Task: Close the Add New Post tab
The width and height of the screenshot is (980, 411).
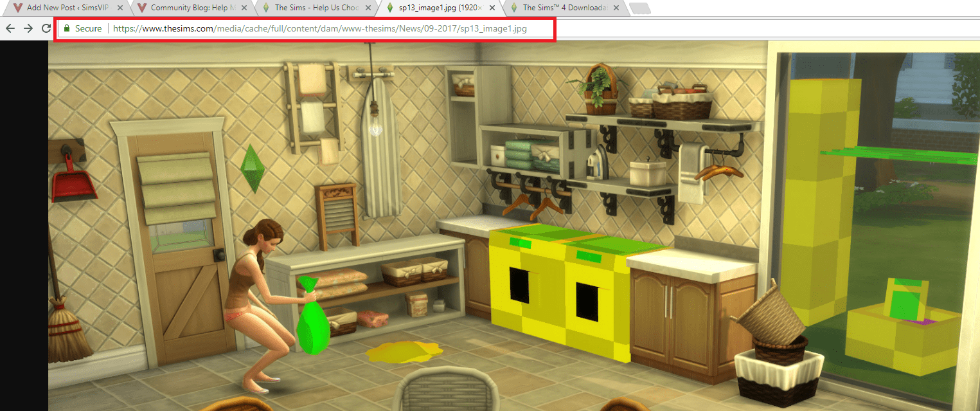Action: click(x=121, y=8)
